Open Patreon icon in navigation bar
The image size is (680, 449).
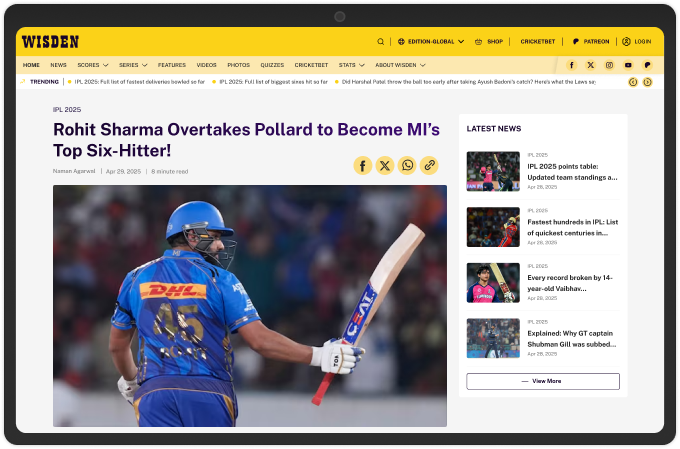[647, 65]
